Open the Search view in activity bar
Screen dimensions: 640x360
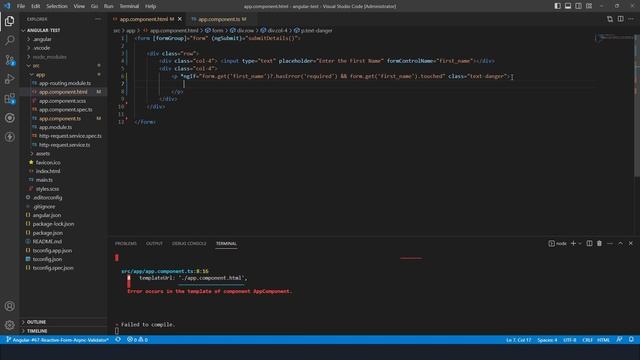click(9, 40)
